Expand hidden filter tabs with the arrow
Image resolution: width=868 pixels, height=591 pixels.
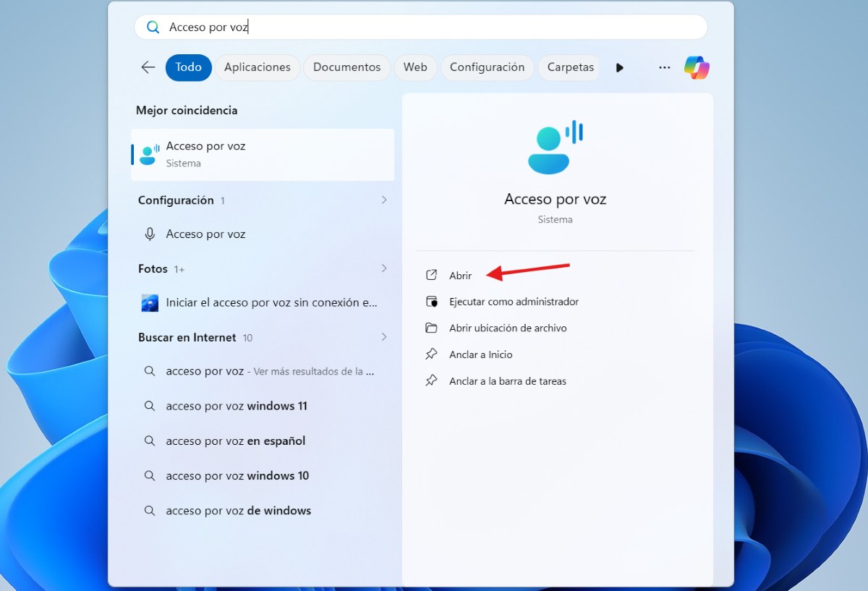[x=619, y=67]
